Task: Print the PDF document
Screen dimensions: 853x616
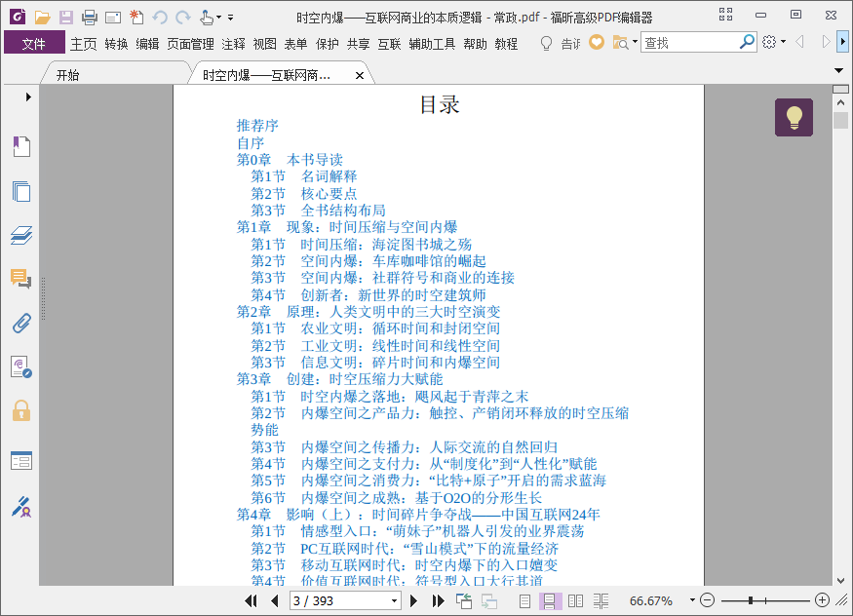Action: pos(90,18)
